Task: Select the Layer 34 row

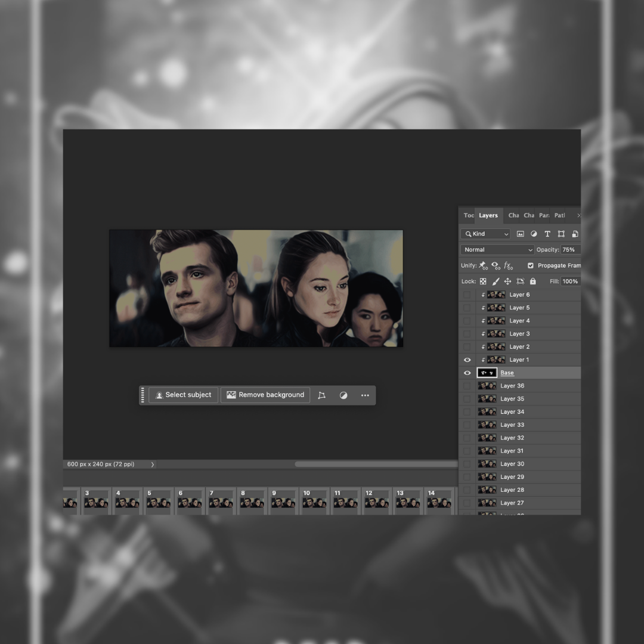Action: point(519,412)
